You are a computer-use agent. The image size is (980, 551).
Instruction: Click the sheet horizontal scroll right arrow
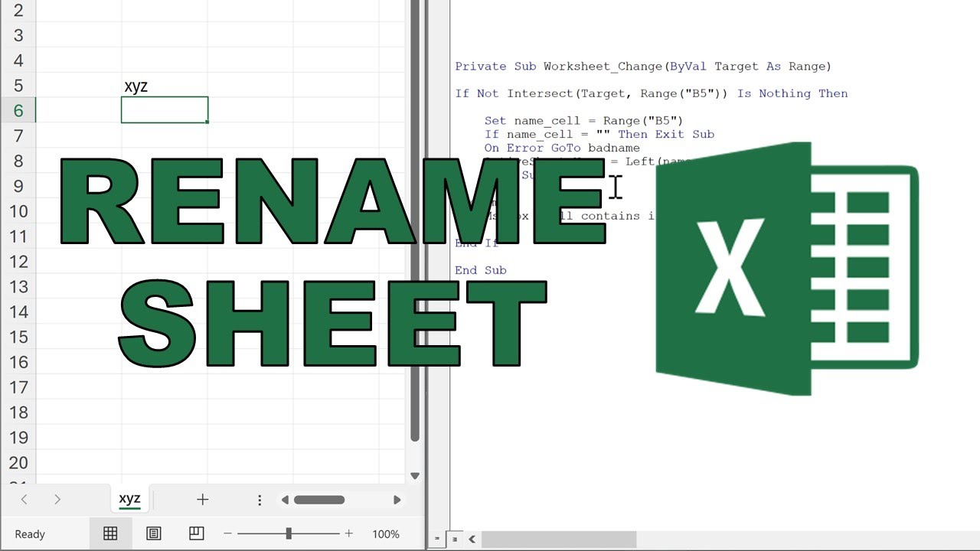point(397,500)
